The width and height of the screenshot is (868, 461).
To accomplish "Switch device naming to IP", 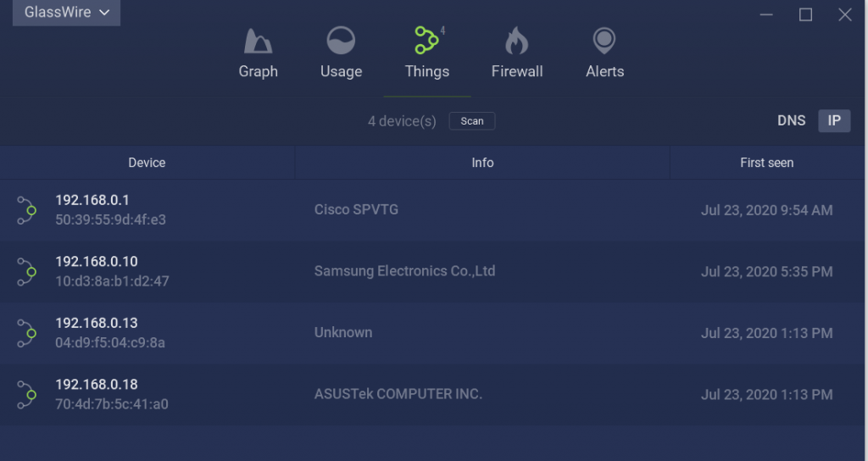I will pyautogui.click(x=834, y=120).
